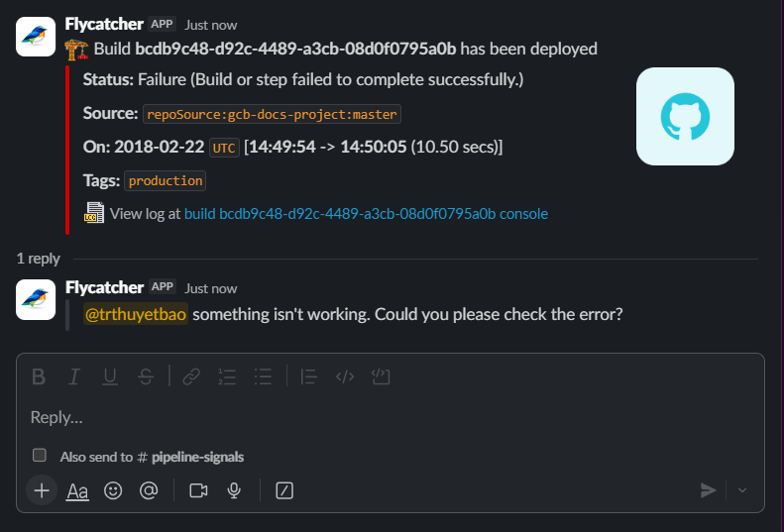Insert inline code formatting

[x=345, y=376]
